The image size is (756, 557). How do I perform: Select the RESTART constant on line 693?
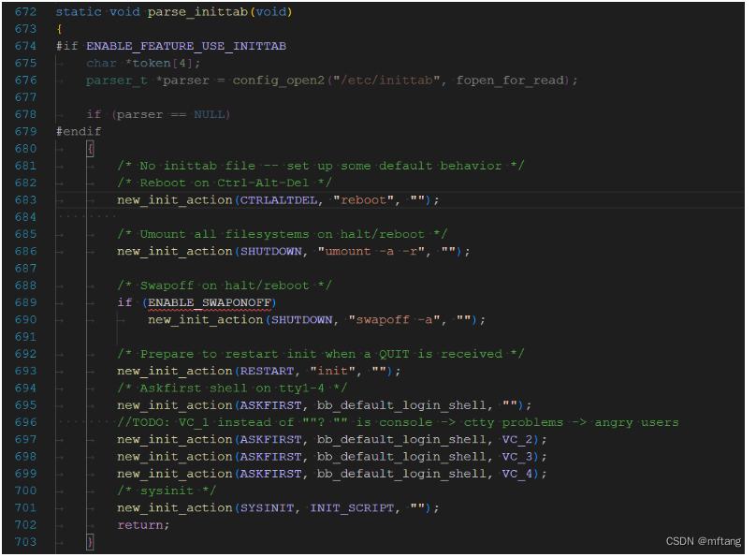pos(269,371)
